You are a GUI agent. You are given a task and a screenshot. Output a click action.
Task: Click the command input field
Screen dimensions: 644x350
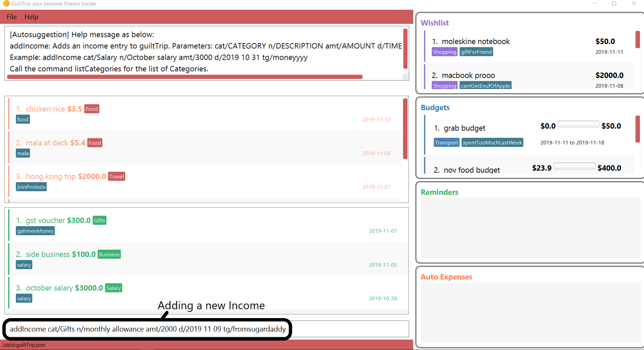[206, 329]
